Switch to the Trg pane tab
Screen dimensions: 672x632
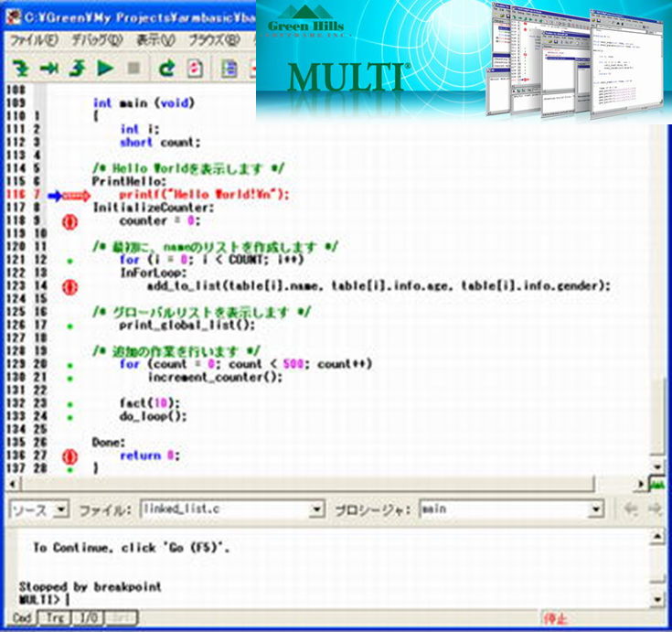pos(55,618)
